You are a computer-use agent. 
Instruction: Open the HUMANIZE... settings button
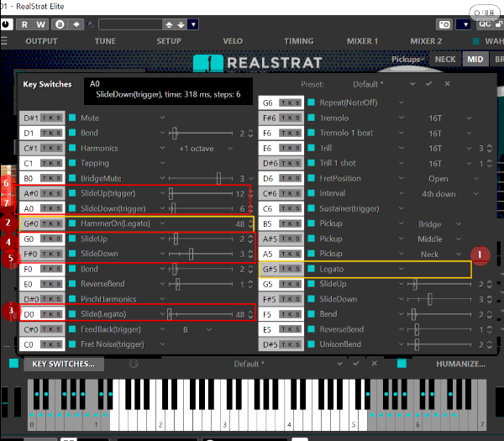460,364
